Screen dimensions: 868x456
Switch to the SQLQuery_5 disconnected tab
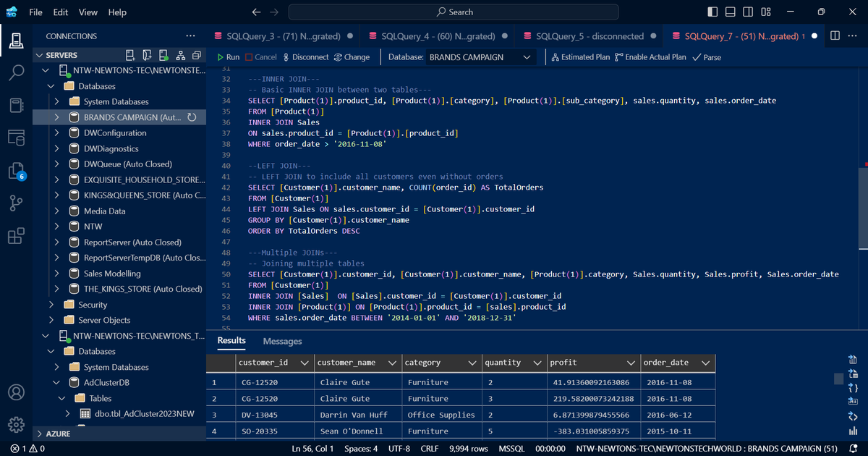point(589,36)
